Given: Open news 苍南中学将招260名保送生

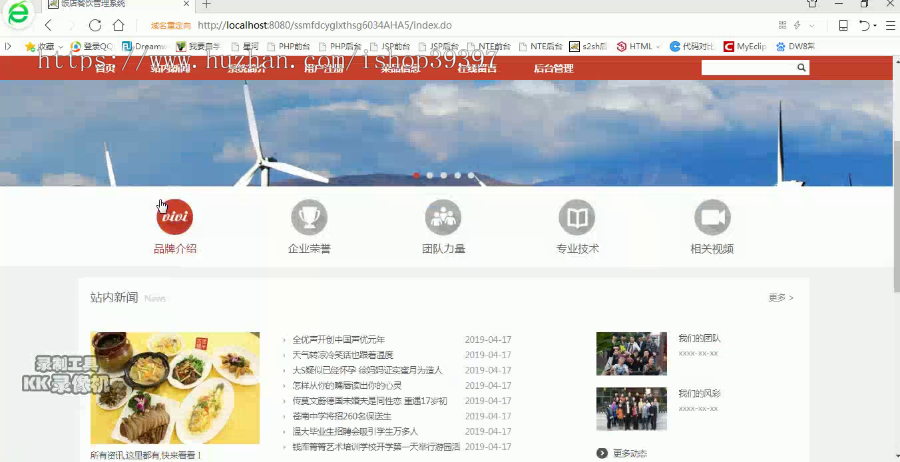Looking at the screenshot, I should [342, 416].
